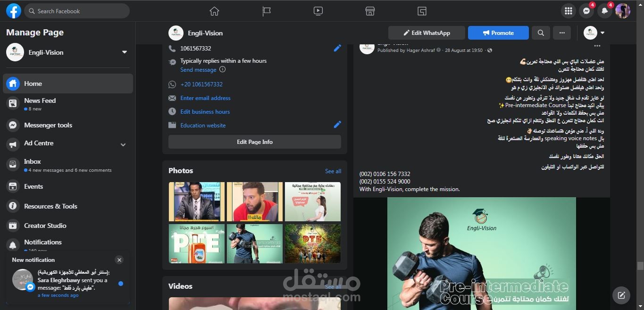This screenshot has height=310, width=644.
Task: Click 'Typically replies within a few hours' text
Action: coord(223,61)
